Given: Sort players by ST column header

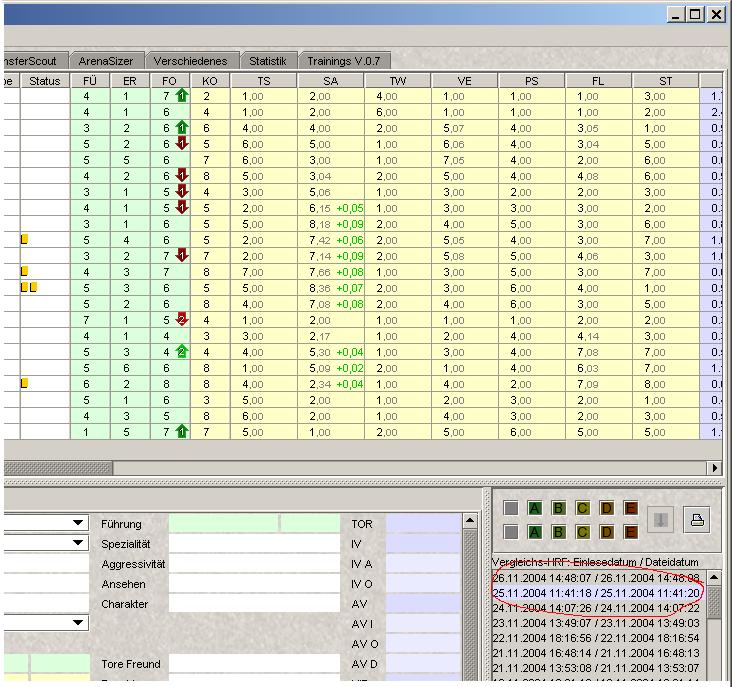Looking at the screenshot, I should pos(665,81).
